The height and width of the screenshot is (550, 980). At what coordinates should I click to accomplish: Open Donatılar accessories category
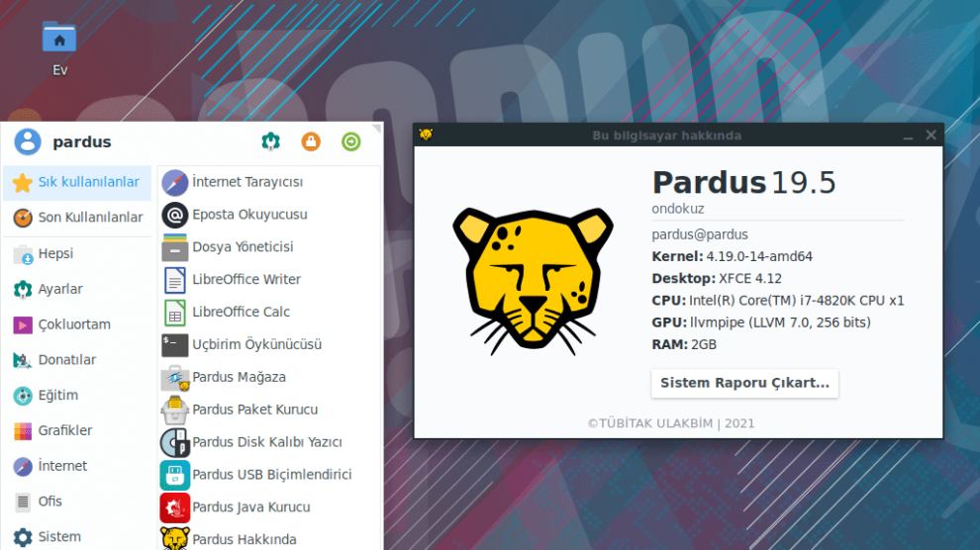77,360
